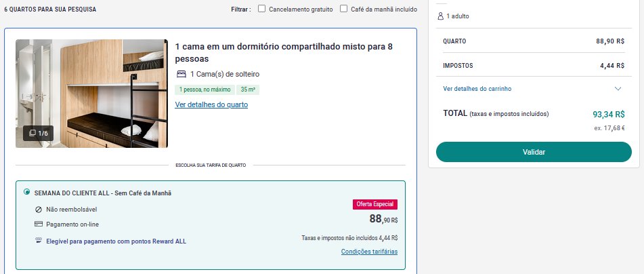Click the single bed icon
This screenshot has height=274, width=644.
pos(181,74)
